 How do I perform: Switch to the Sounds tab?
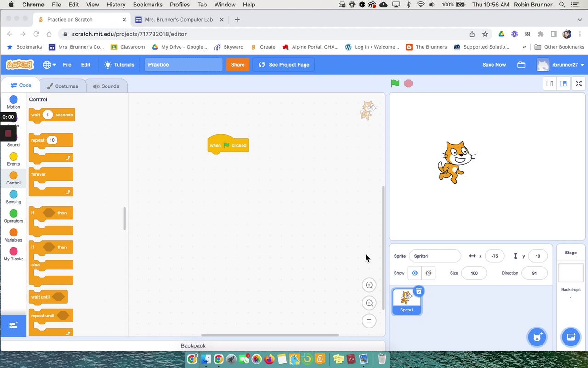pos(106,86)
